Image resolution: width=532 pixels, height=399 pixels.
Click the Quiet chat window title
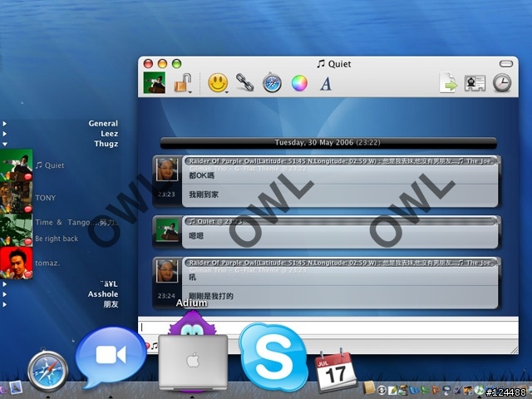coord(334,64)
